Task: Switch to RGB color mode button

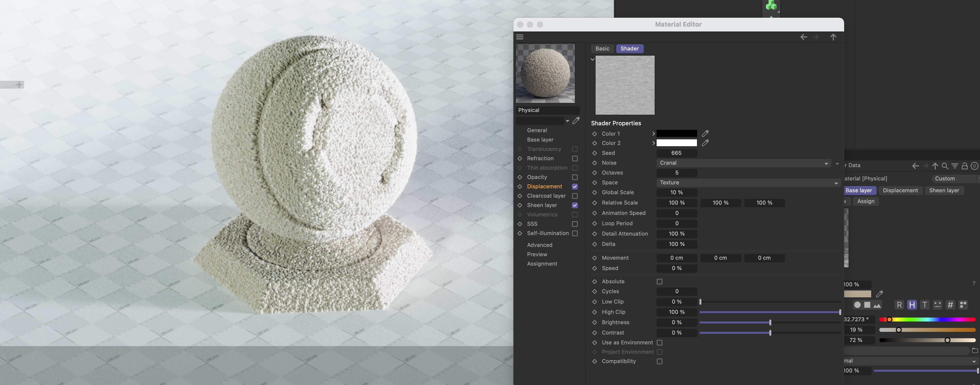Action: (899, 305)
